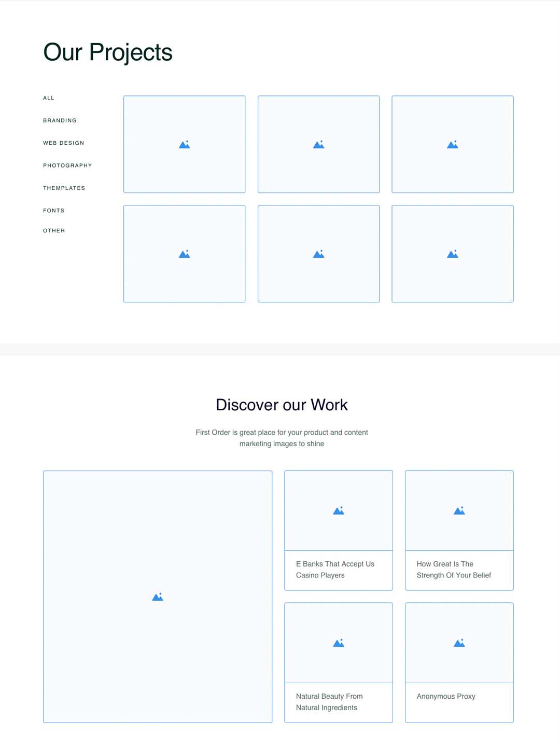Open the middle project thumbnail in second row

[x=318, y=254]
